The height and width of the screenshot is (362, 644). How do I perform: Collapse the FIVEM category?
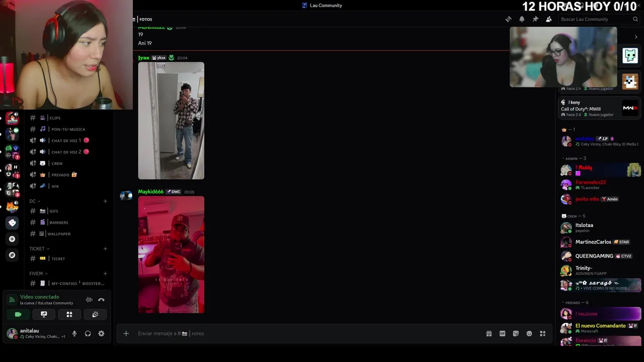coord(38,274)
